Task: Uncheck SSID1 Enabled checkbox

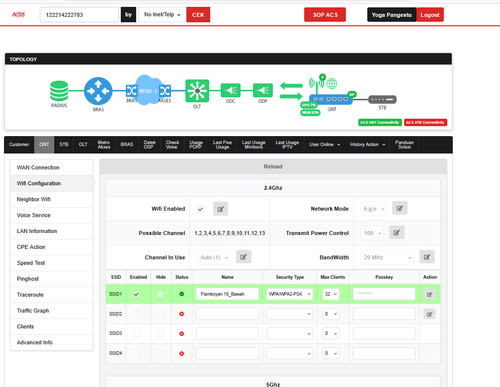Action: pyautogui.click(x=136, y=294)
